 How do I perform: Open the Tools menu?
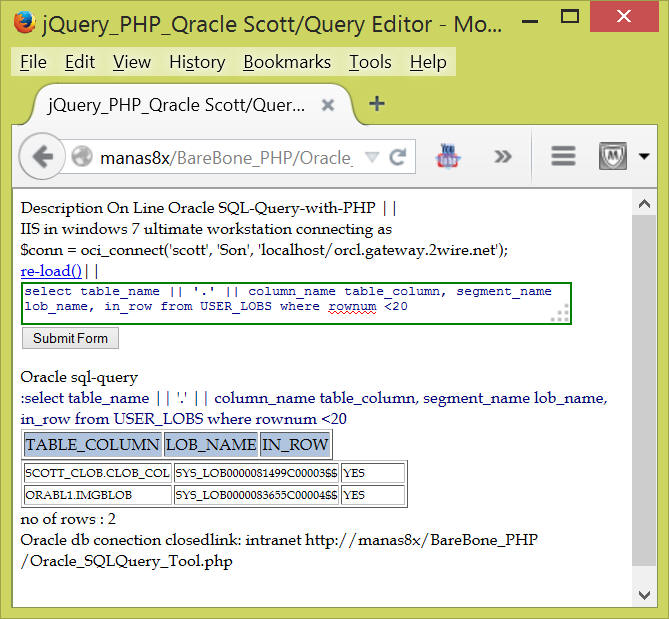click(370, 62)
